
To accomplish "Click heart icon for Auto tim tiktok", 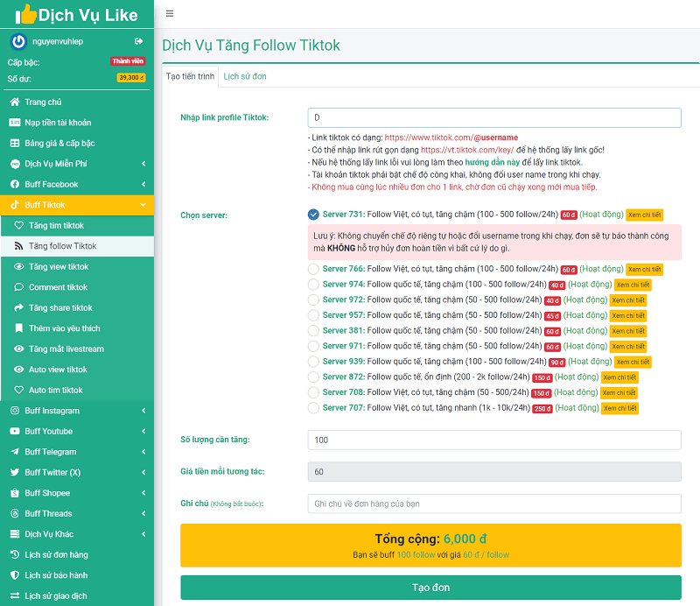I will tap(18, 390).
